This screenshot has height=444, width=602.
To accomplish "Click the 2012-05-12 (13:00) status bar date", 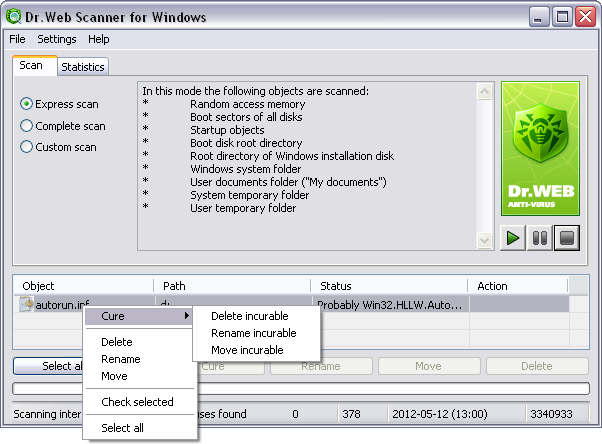I will pos(440,414).
